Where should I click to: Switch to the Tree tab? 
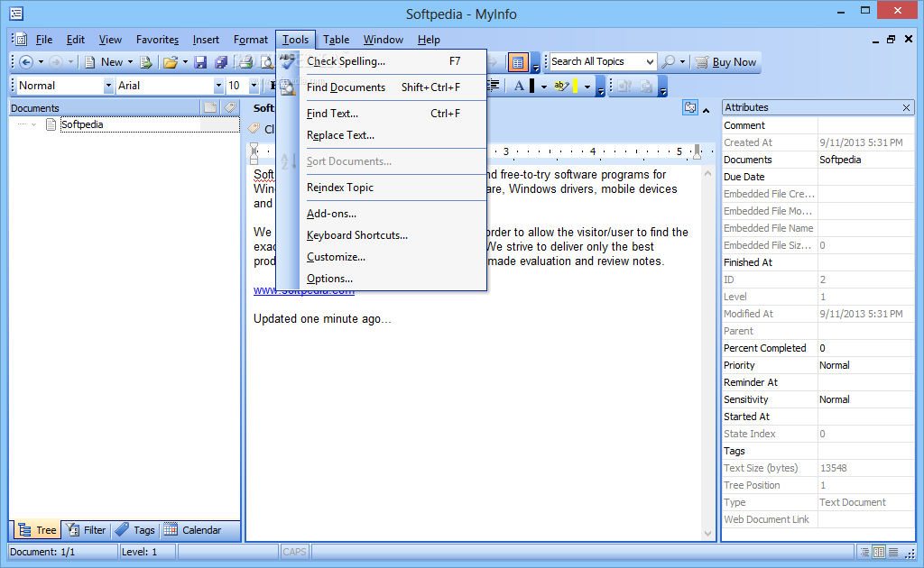(37, 530)
